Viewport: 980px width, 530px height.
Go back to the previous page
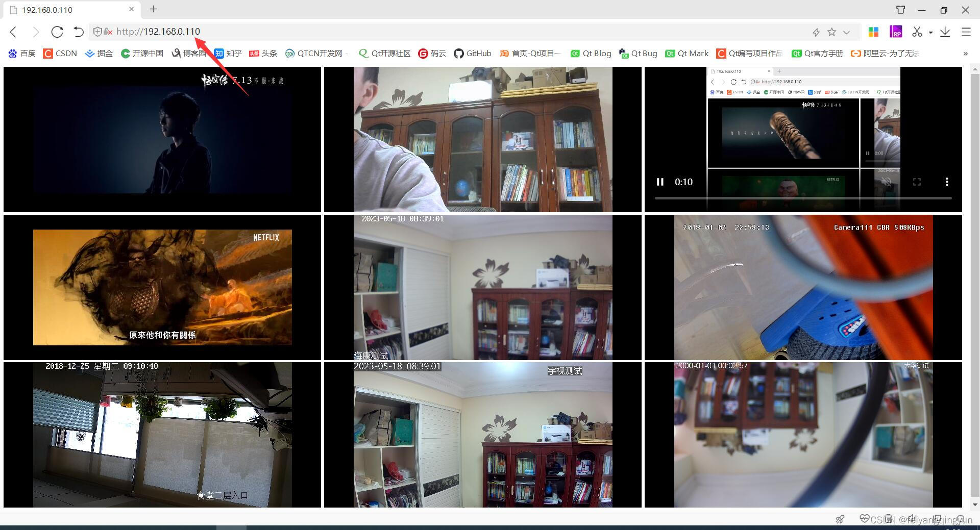coord(13,32)
